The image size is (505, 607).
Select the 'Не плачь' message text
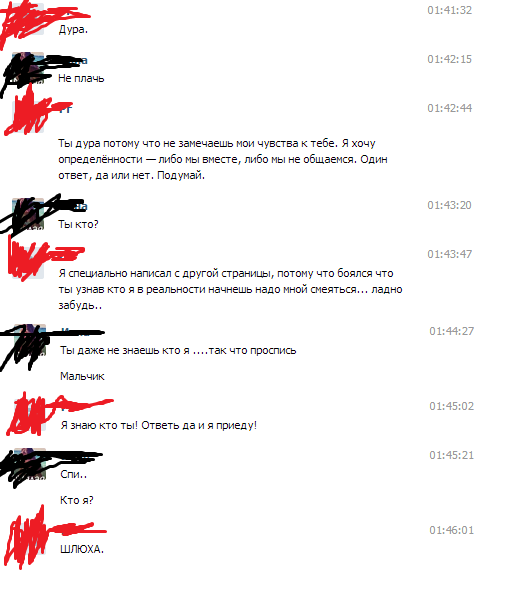click(81, 79)
